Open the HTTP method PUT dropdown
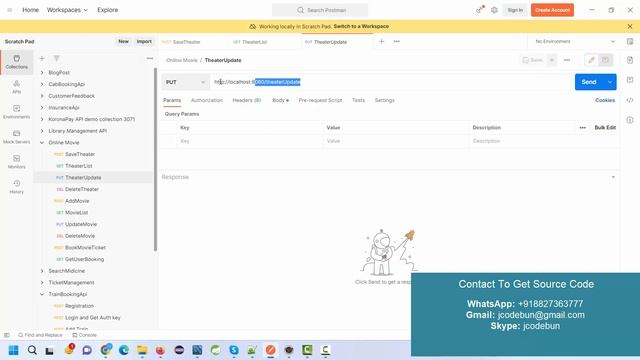 point(185,82)
